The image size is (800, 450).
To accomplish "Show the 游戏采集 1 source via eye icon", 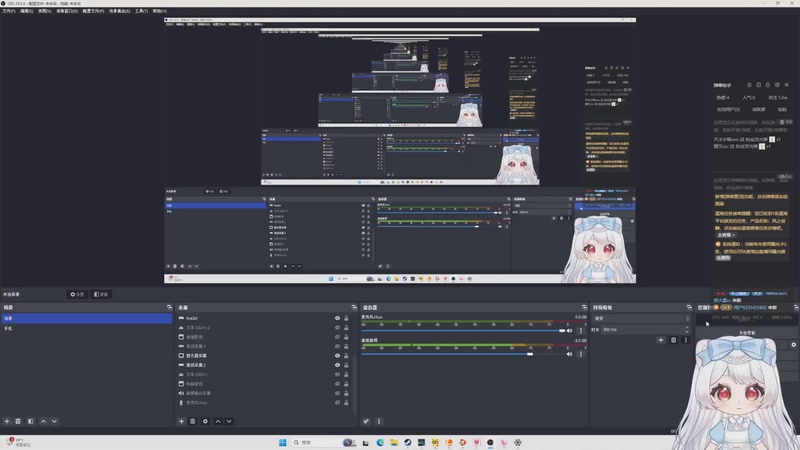I will [x=337, y=346].
